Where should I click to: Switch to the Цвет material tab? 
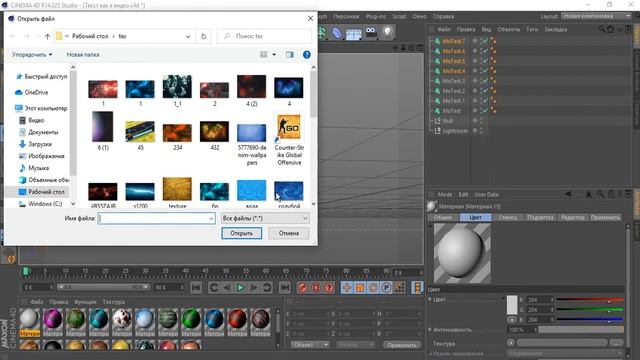475,218
